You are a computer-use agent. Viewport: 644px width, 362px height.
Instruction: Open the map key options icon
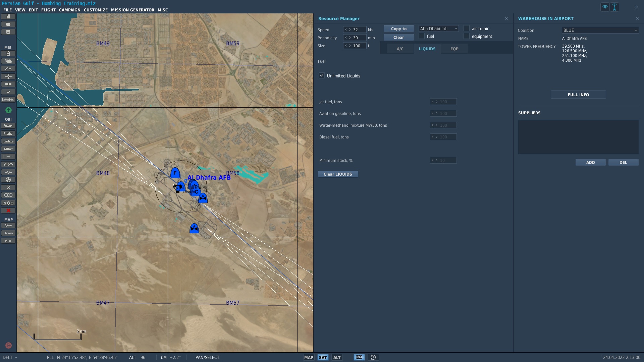coord(8,225)
